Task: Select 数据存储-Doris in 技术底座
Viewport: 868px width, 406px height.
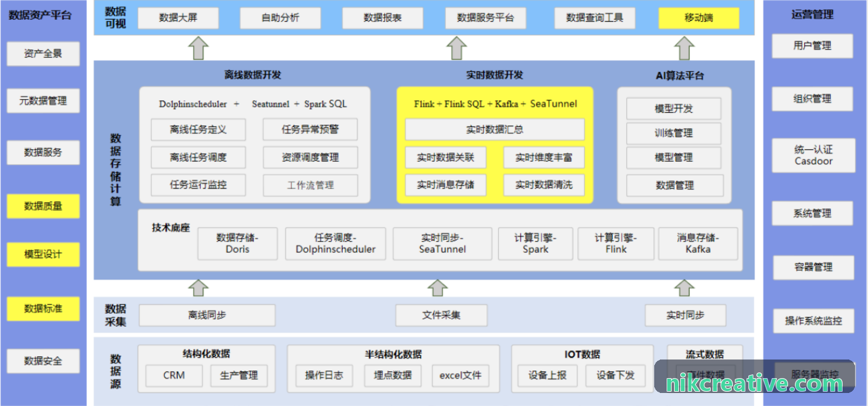Action: click(x=237, y=243)
